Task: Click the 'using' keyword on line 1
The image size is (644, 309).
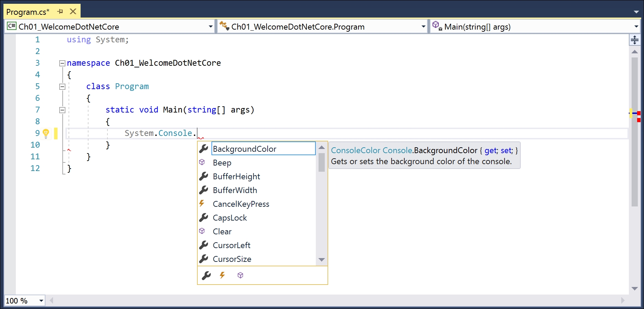Action: [x=79, y=40]
